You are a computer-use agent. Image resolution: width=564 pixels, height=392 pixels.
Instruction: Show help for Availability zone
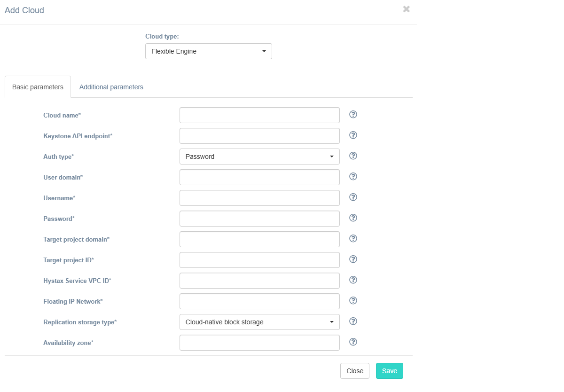pos(353,342)
